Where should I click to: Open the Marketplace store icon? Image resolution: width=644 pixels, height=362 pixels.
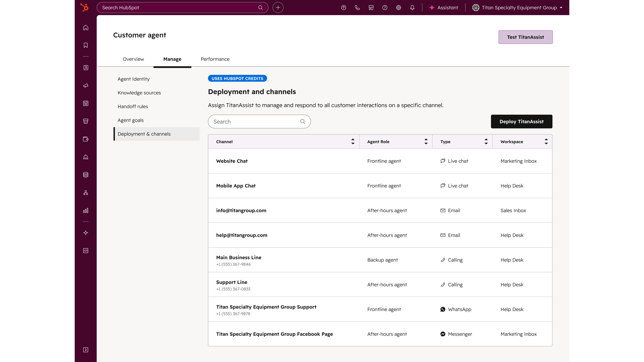point(371,8)
